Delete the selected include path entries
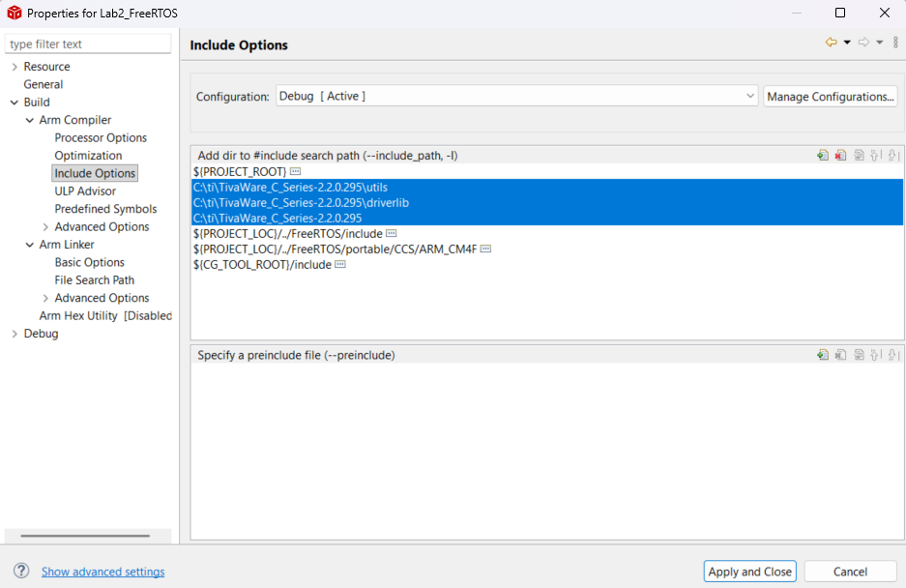Image resolution: width=906 pixels, height=588 pixels. [840, 155]
